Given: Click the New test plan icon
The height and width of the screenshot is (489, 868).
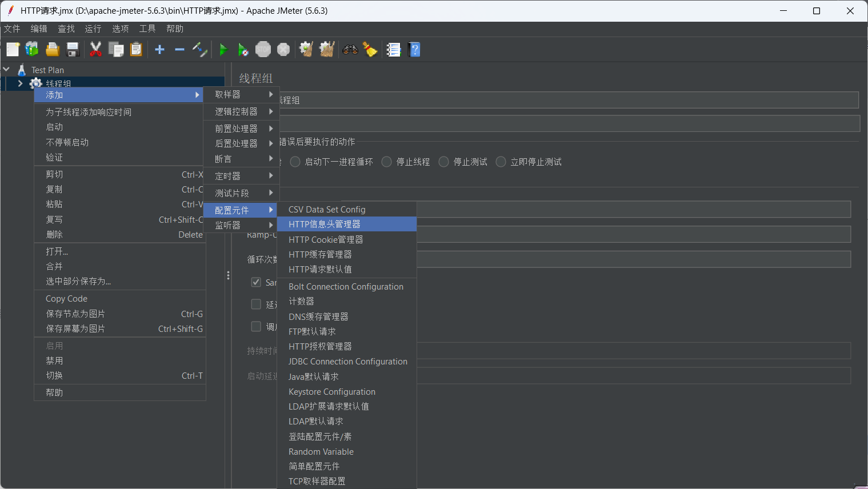Looking at the screenshot, I should tap(13, 50).
